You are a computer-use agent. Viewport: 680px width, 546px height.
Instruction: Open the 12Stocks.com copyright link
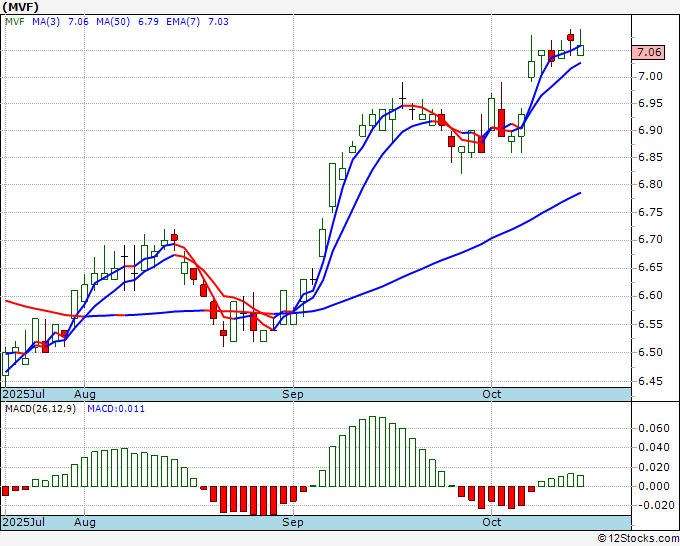(x=638, y=539)
